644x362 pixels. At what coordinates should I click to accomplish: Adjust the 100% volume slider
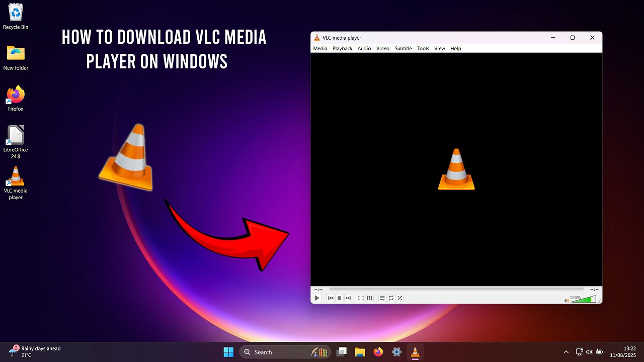[x=584, y=299]
